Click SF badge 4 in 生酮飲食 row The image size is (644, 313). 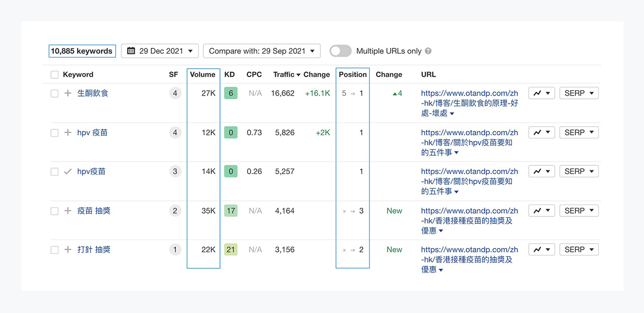click(175, 93)
